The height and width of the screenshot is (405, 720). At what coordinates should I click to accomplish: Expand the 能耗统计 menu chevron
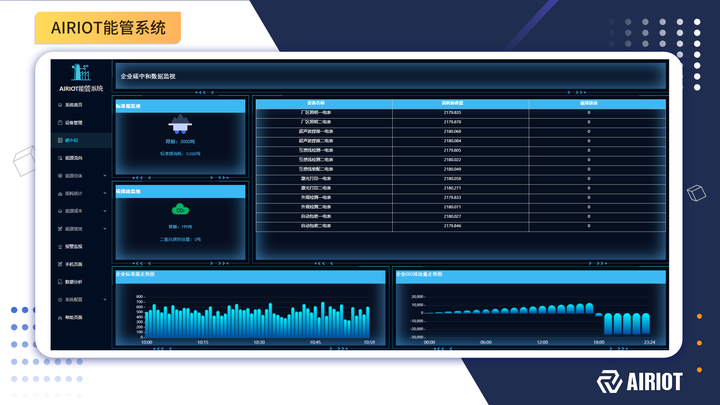click(105, 193)
